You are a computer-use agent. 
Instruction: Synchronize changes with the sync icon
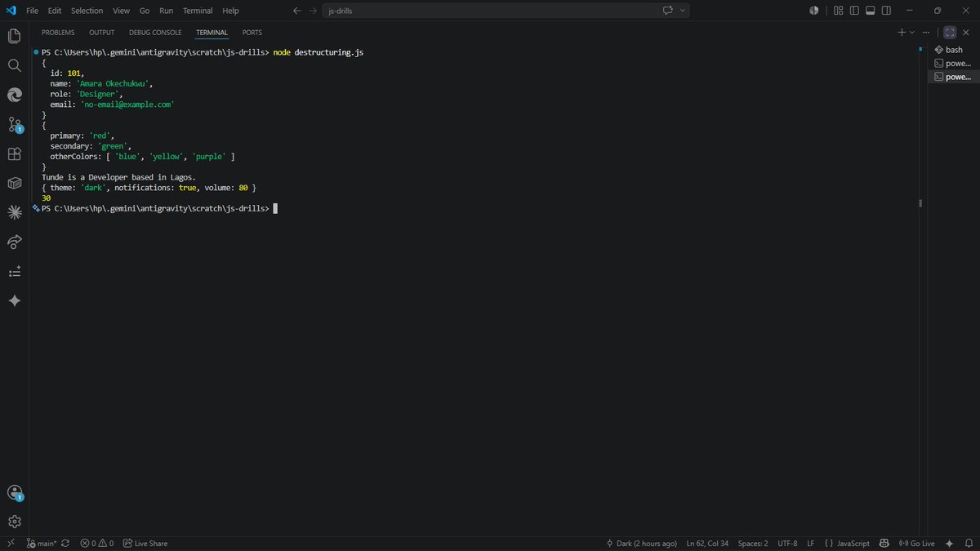[65, 543]
